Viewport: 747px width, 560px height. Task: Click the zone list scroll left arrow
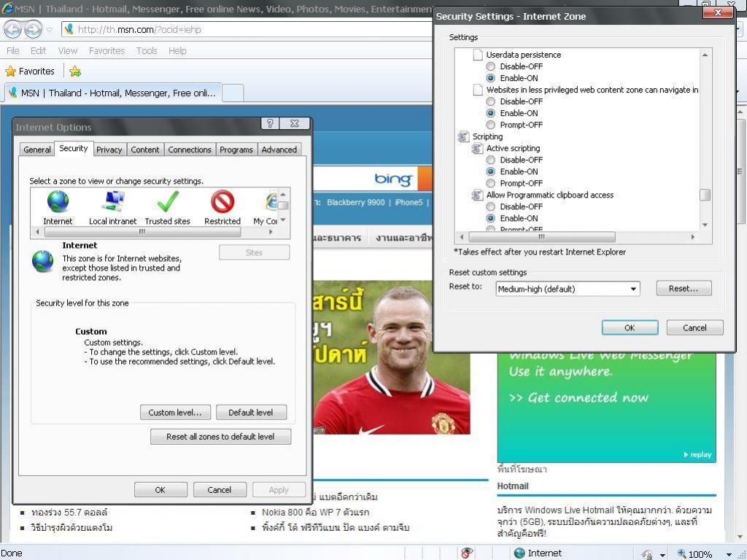[x=38, y=232]
